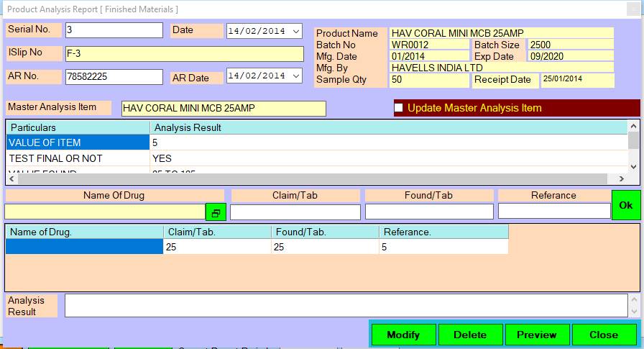The height and width of the screenshot is (349, 644).
Task: Select the TEST FINAL OR NOT row
Action: point(78,158)
